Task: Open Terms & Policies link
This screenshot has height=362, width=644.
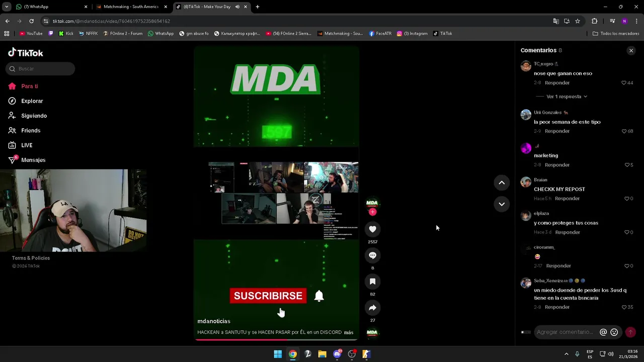Action: point(31,258)
